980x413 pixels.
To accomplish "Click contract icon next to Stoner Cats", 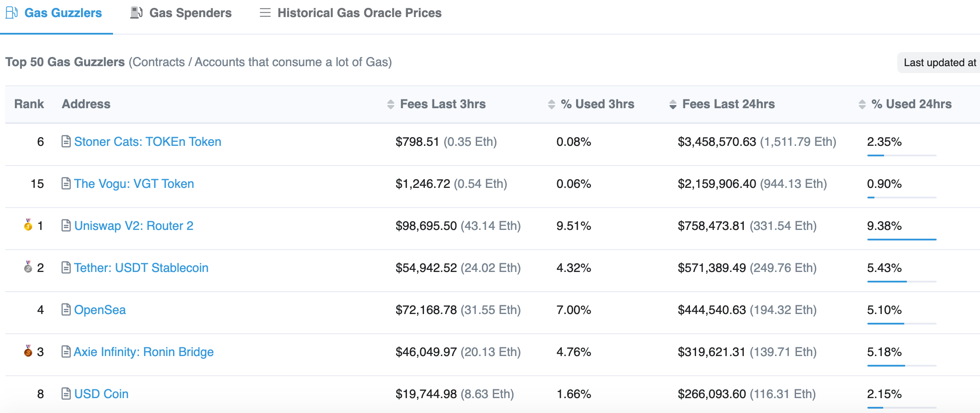I will point(66,141).
